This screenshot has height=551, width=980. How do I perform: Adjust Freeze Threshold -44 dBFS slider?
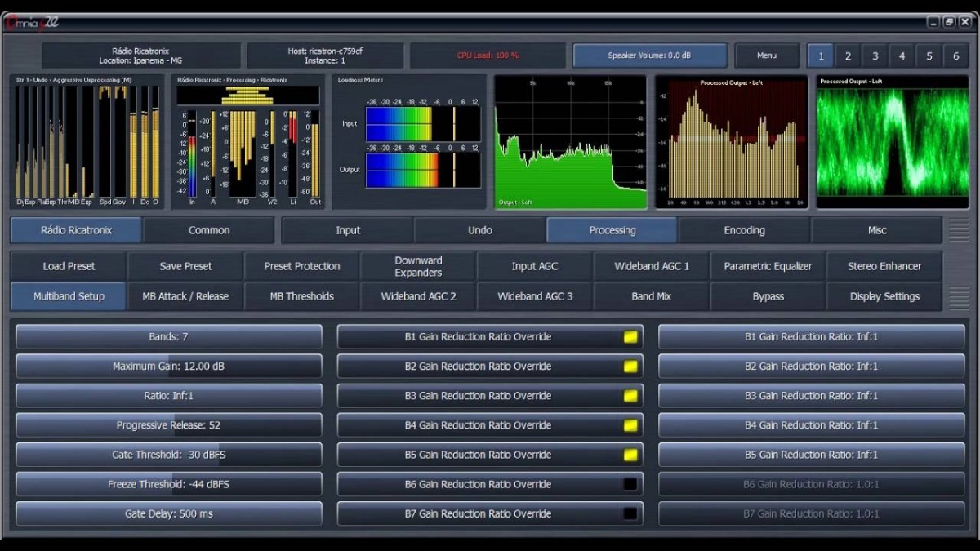169,484
